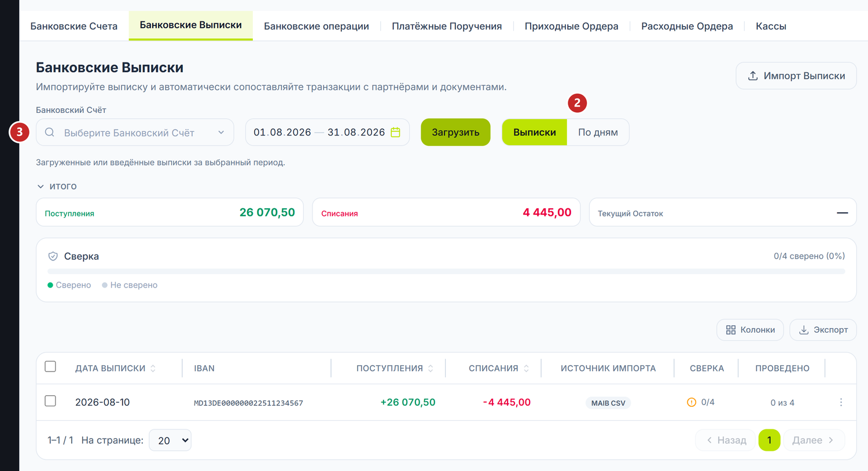Click the Текущий Остаток card

point(723,212)
